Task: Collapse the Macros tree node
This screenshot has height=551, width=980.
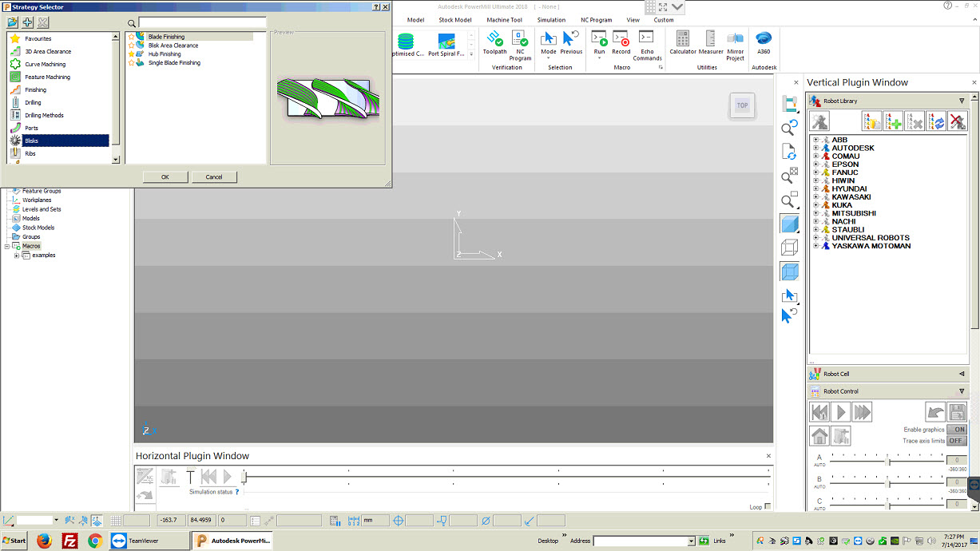Action: (x=7, y=246)
